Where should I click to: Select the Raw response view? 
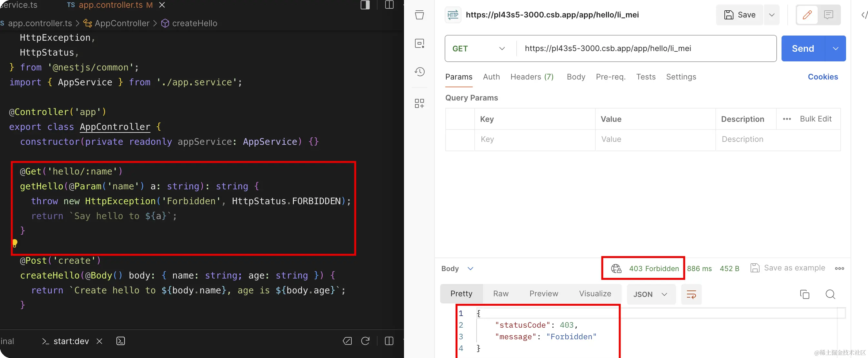pyautogui.click(x=501, y=294)
